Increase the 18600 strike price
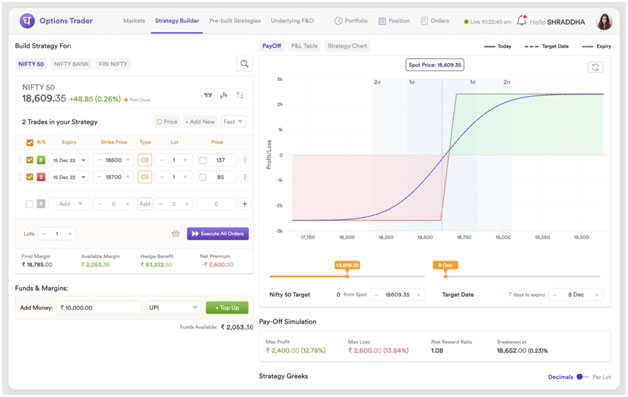 (128, 160)
